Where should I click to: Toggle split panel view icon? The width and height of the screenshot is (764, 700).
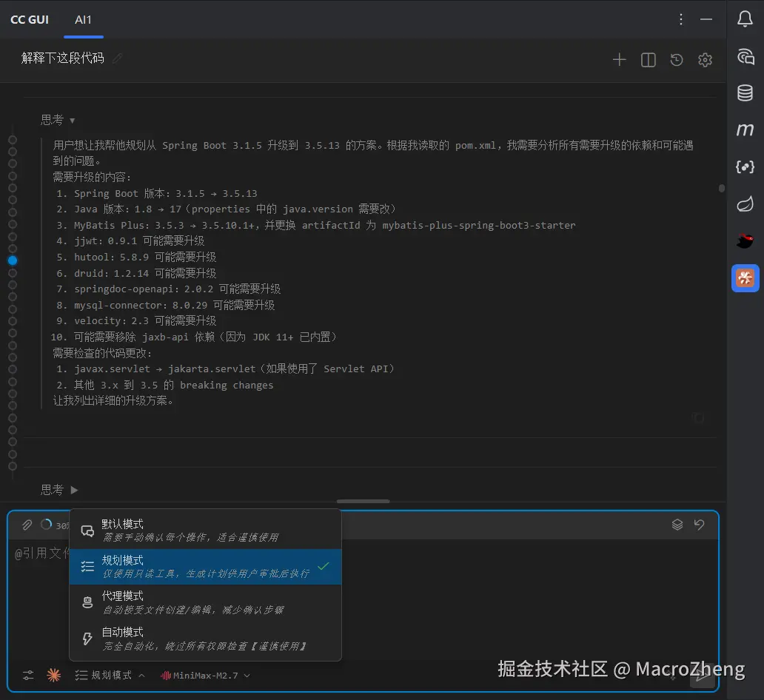coord(648,60)
